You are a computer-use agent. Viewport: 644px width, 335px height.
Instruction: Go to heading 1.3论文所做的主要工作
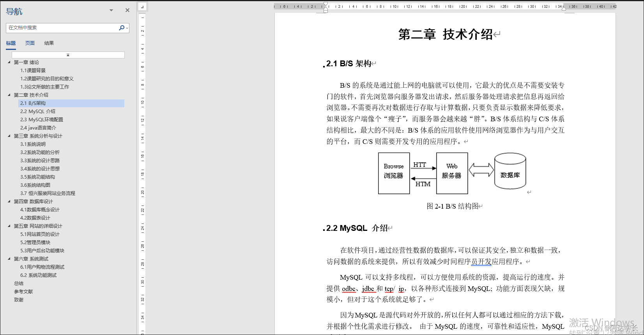pyautogui.click(x=44, y=87)
